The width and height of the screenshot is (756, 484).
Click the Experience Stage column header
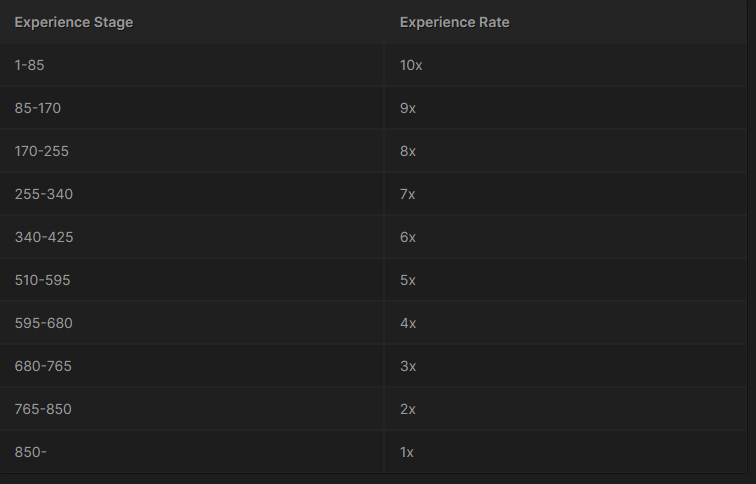(74, 22)
